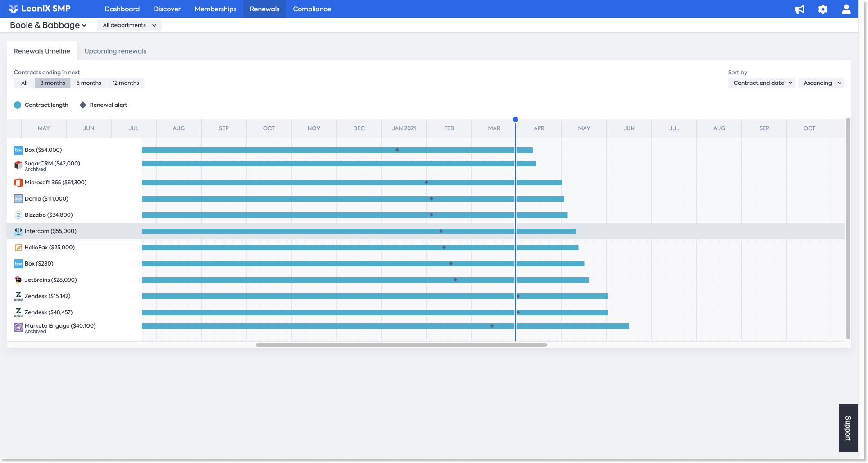Select the 6 months filter
868x463 pixels.
(89, 83)
